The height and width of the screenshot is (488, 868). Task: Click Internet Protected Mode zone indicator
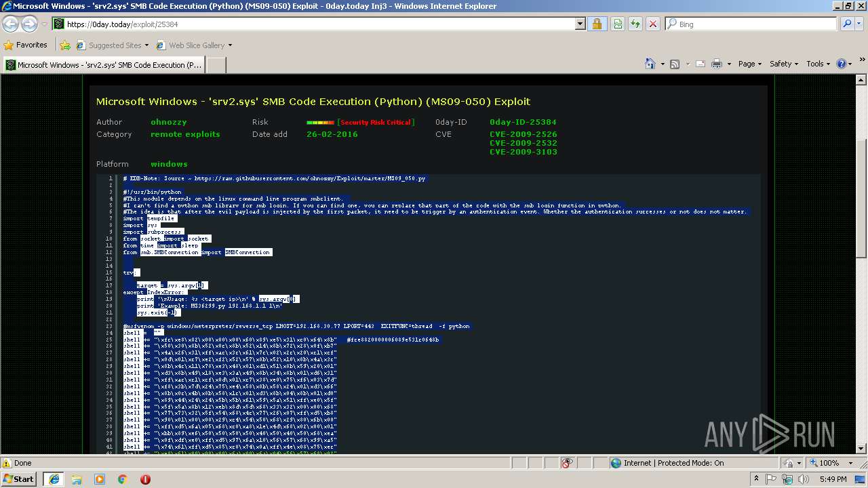667,463
